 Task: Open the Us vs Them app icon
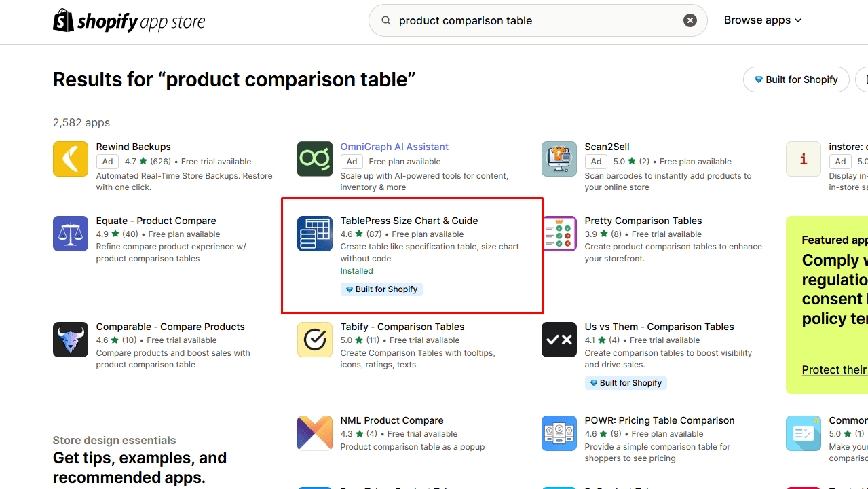[559, 340]
